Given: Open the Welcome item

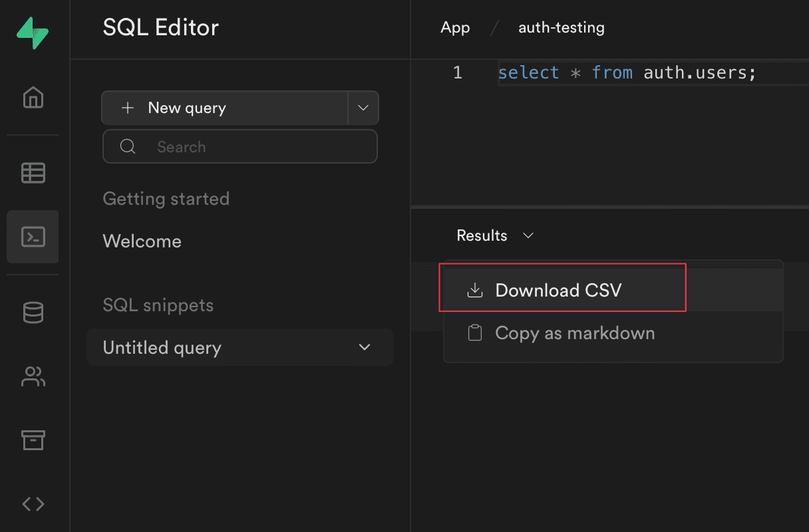Looking at the screenshot, I should [x=142, y=241].
